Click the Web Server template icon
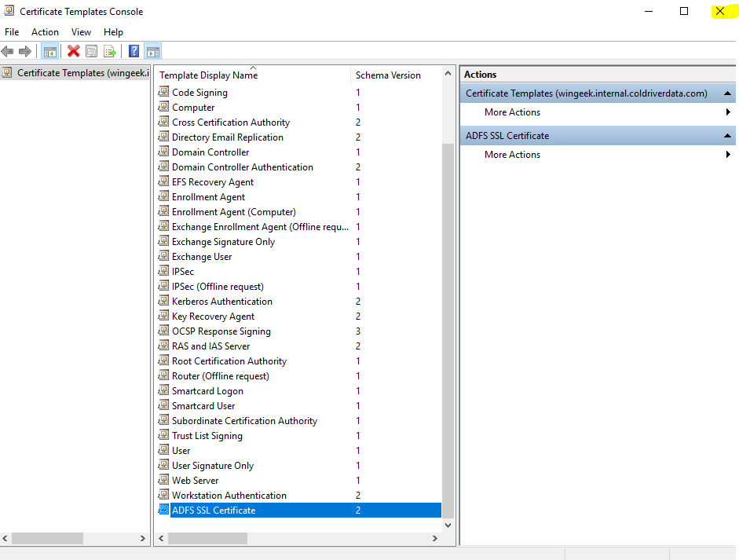 163,480
